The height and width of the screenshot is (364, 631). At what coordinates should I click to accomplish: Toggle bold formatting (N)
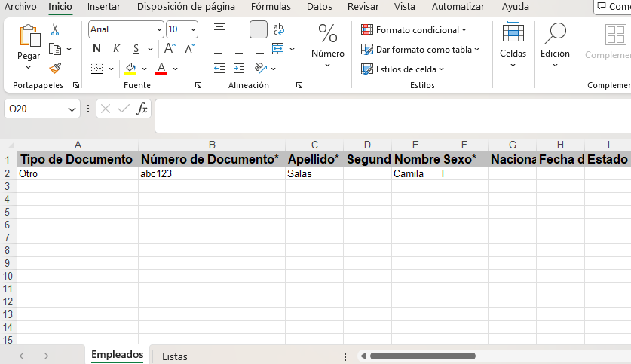[x=96, y=49]
